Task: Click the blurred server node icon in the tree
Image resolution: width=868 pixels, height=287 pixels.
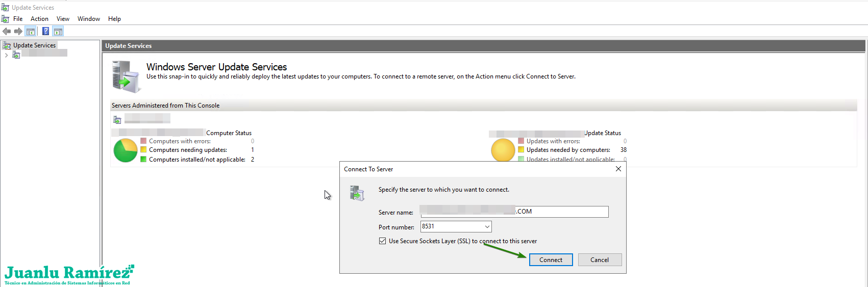Action: pos(16,55)
